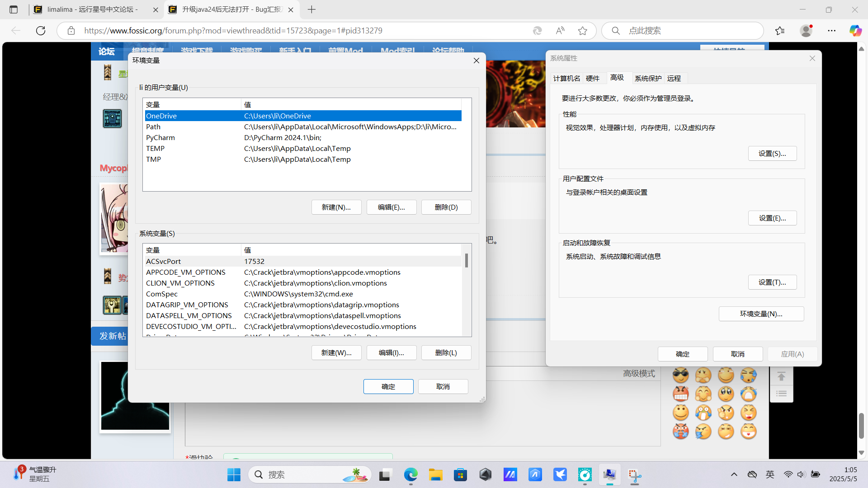Open File Explorer from the taskbar
The height and width of the screenshot is (488, 868).
[435, 474]
